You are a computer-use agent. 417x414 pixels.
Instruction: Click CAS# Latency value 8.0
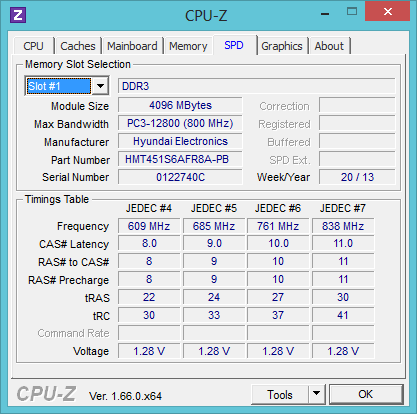click(x=149, y=243)
